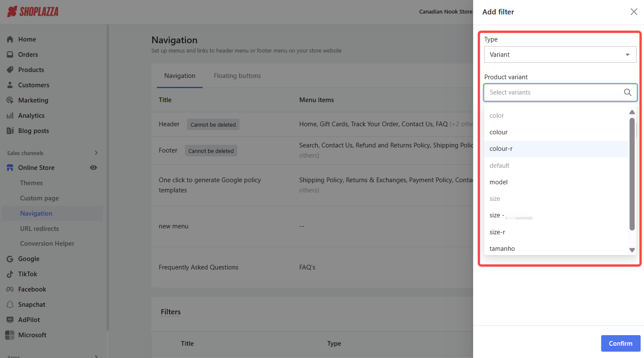Click the Online Store shop icon

(10, 167)
